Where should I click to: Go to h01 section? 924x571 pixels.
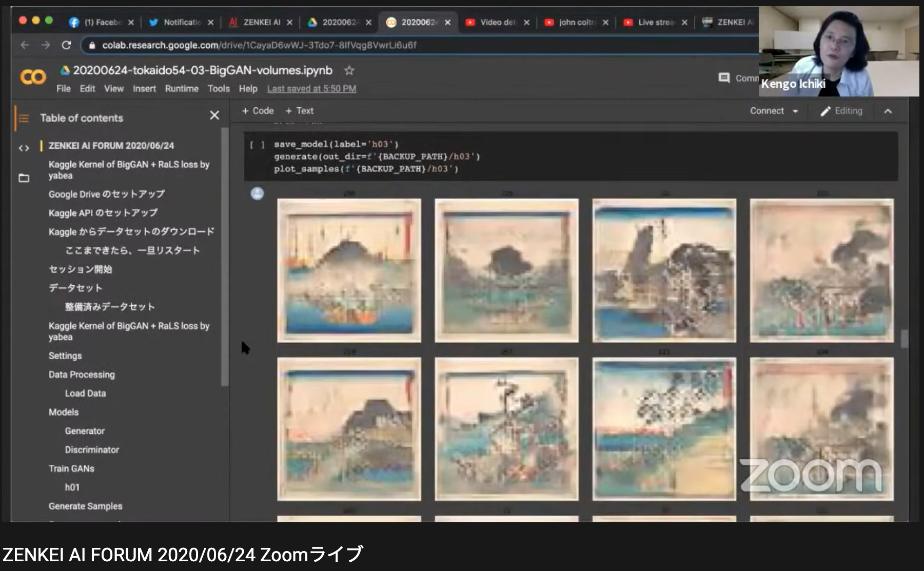[x=72, y=487]
